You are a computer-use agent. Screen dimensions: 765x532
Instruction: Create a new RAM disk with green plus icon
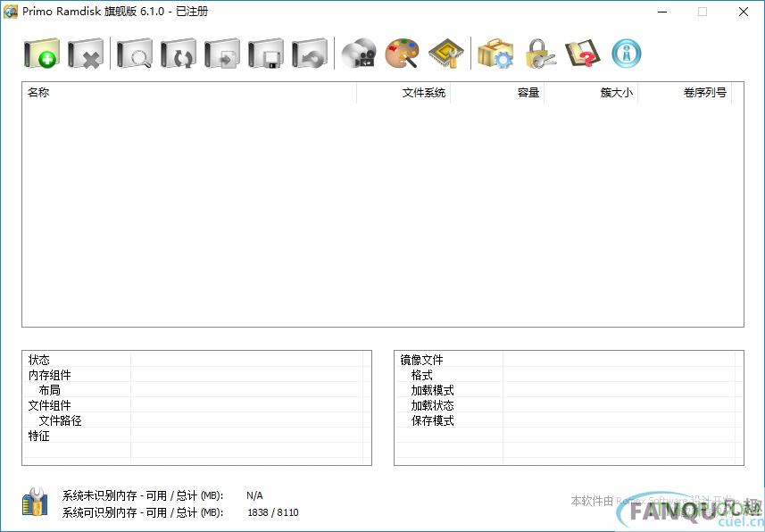42,54
